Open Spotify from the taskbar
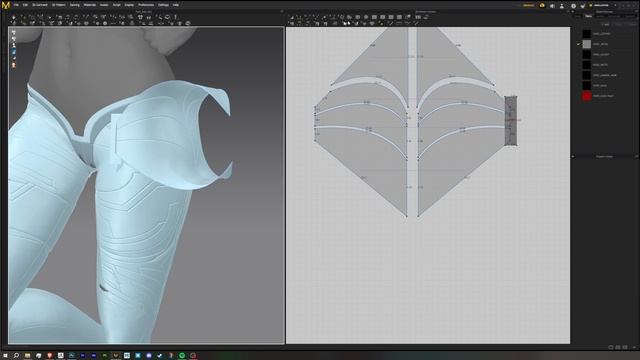This screenshot has height=360, width=640. pyautogui.click(x=182, y=356)
